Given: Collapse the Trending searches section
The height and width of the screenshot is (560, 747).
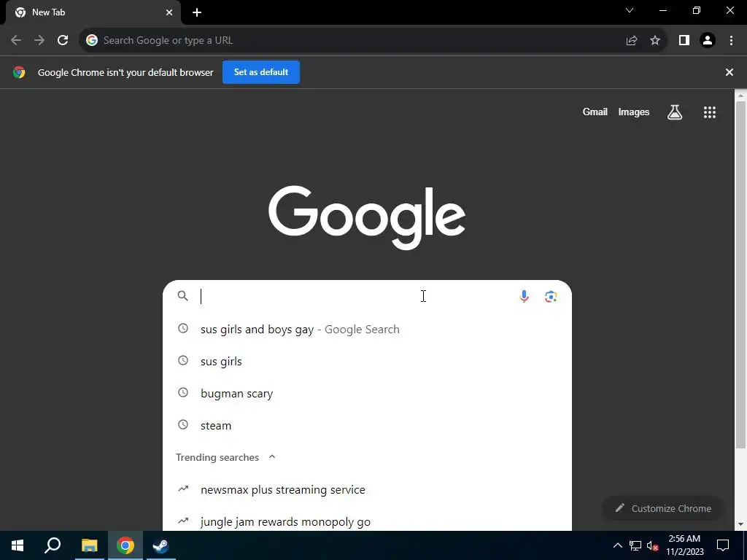Looking at the screenshot, I should [272, 457].
